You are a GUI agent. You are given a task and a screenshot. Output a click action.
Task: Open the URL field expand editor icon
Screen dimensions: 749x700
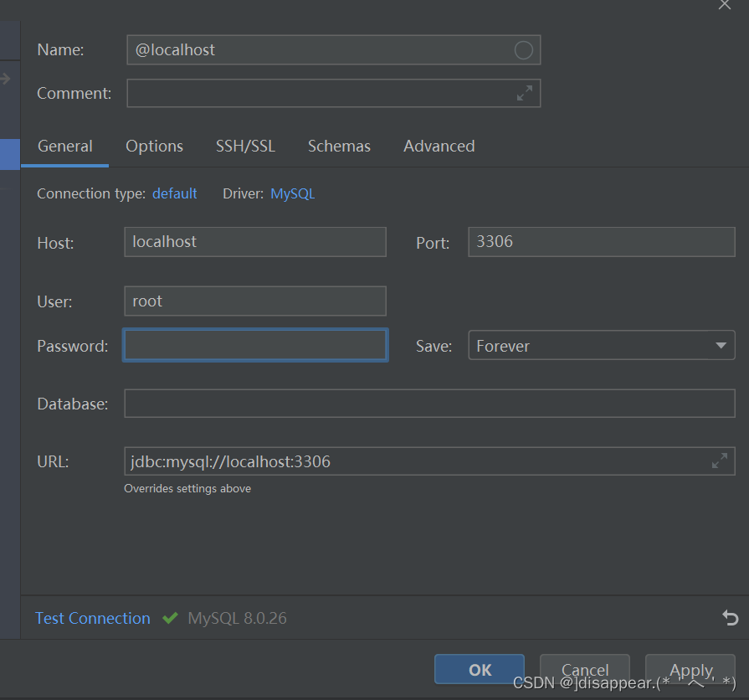(720, 461)
